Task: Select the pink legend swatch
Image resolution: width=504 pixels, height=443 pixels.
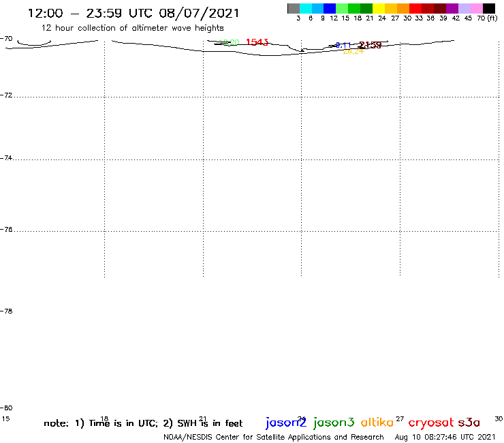Action: click(x=476, y=8)
